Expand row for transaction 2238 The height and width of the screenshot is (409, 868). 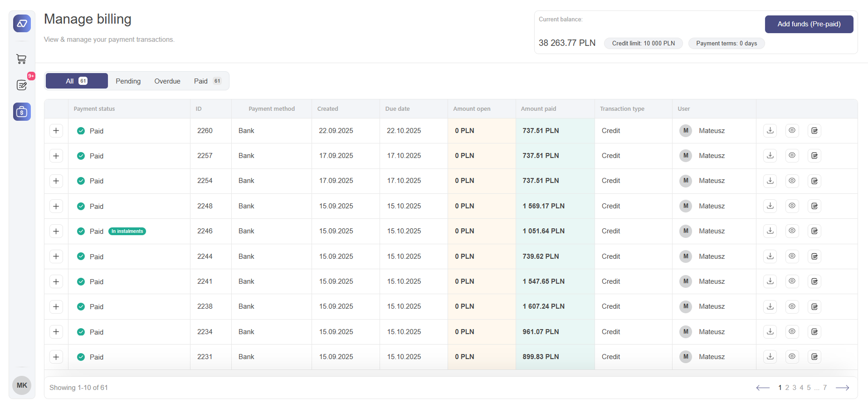[56, 306]
